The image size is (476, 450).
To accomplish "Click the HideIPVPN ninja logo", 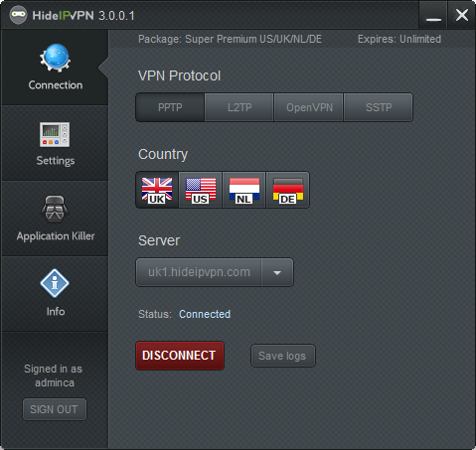I will point(18,15).
